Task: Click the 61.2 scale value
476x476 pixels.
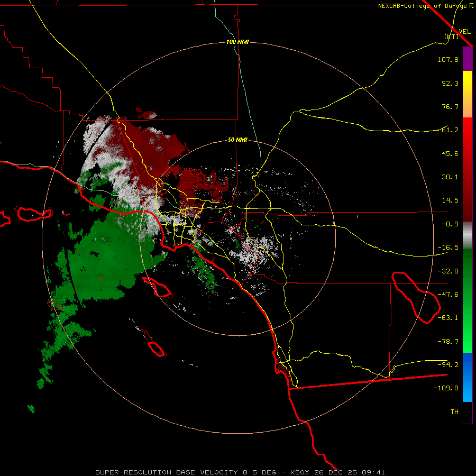Action: 450,130
